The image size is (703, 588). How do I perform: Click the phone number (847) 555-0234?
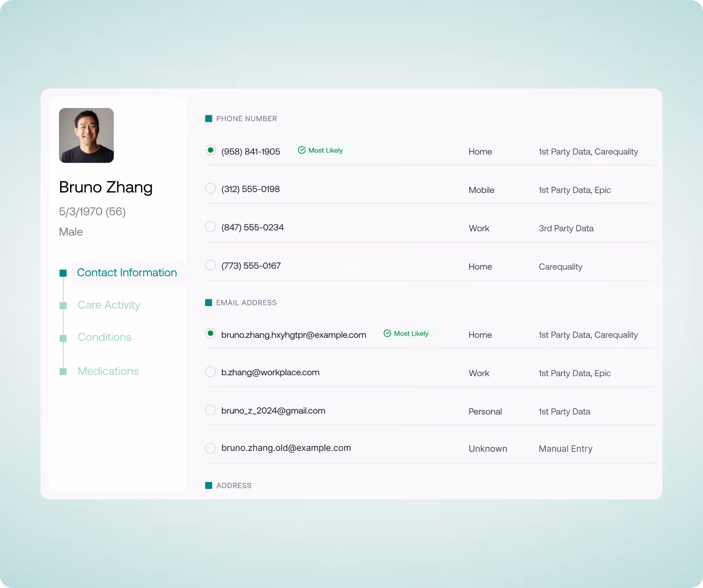point(252,228)
